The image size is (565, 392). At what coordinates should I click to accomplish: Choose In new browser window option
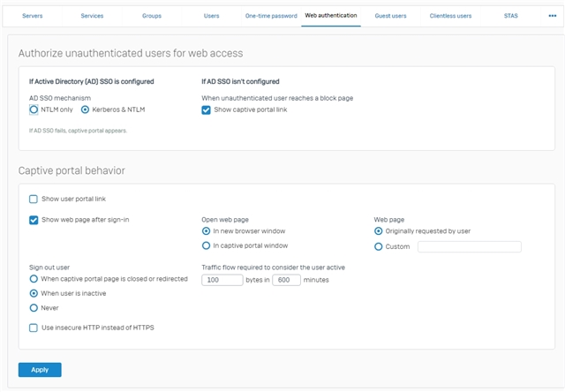pos(206,231)
